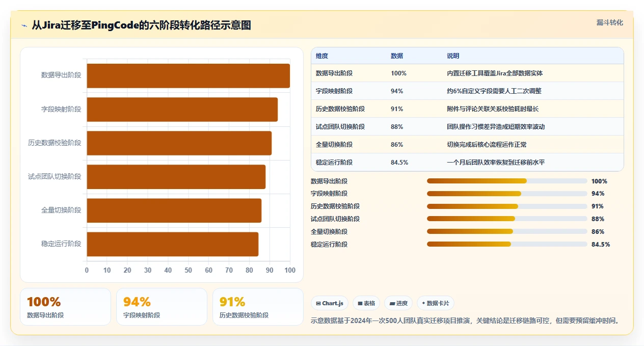The height and width of the screenshot is (346, 644).
Task: Click the 88% progress bar for 试点团队切换阶段
Action: (507, 219)
